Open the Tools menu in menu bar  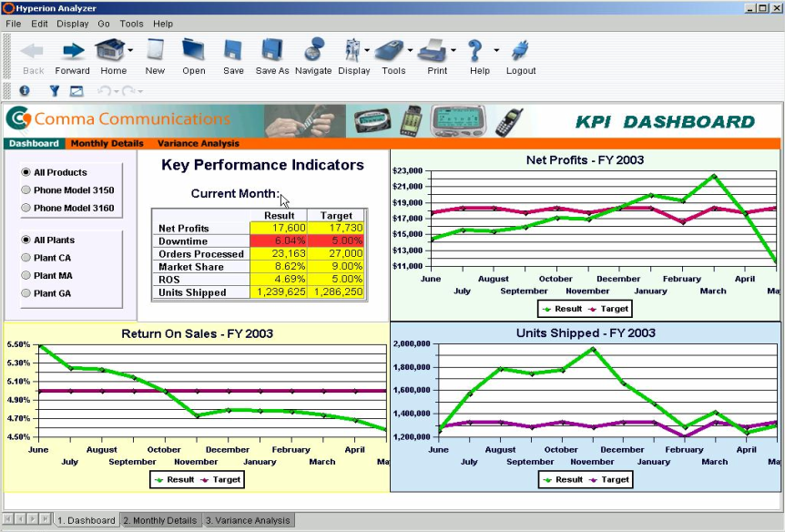coord(132,24)
